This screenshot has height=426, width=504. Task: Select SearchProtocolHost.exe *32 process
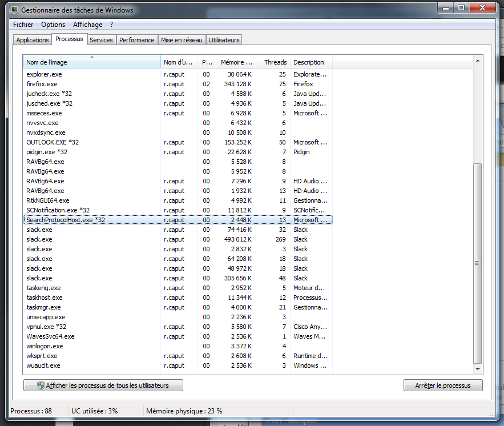(x=178, y=220)
